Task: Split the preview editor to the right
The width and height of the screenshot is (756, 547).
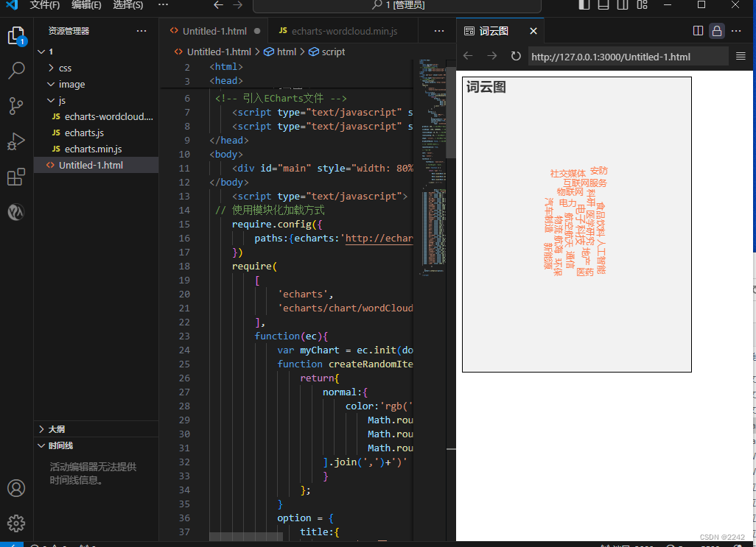Action: pyautogui.click(x=698, y=31)
